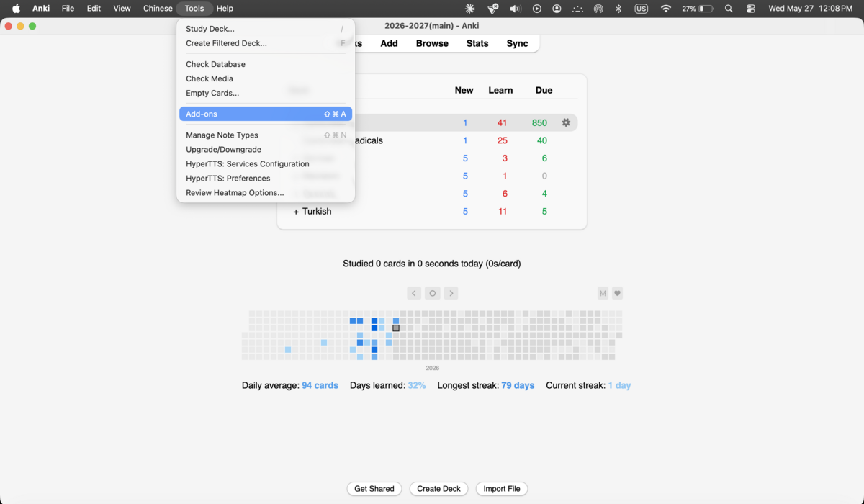Click Browse in the Anki toolbar

click(x=432, y=43)
